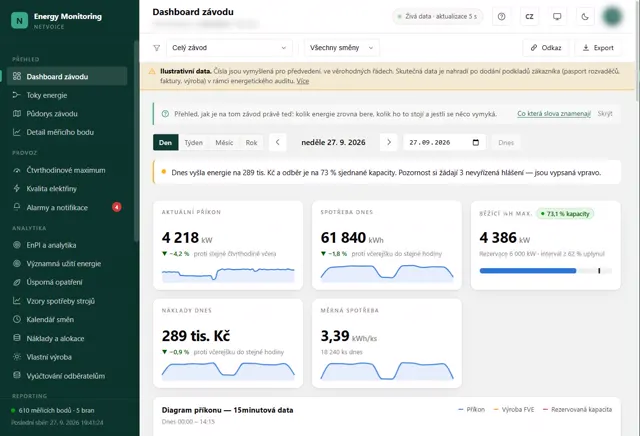Open the Celý závod dropdown
This screenshot has width=640, height=436.
click(x=229, y=48)
